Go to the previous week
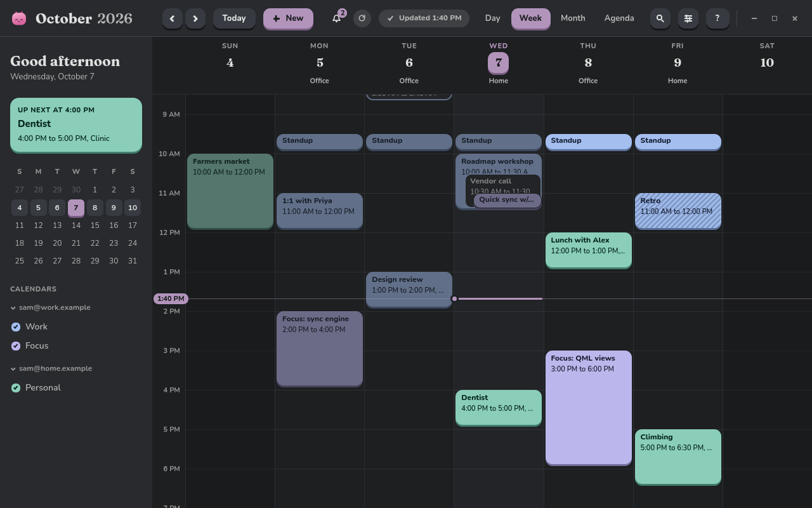The image size is (812, 508). coord(172,18)
